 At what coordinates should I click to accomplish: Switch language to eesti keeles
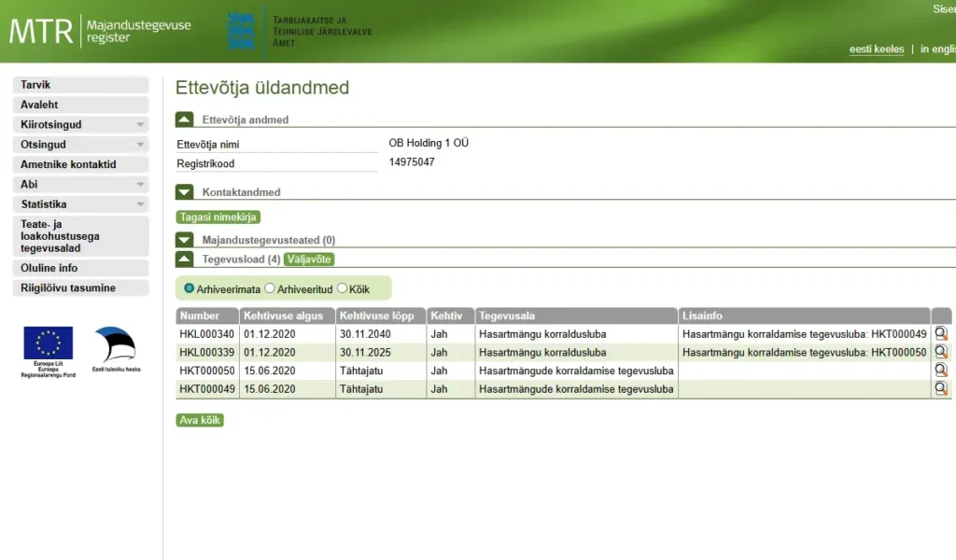click(876, 49)
